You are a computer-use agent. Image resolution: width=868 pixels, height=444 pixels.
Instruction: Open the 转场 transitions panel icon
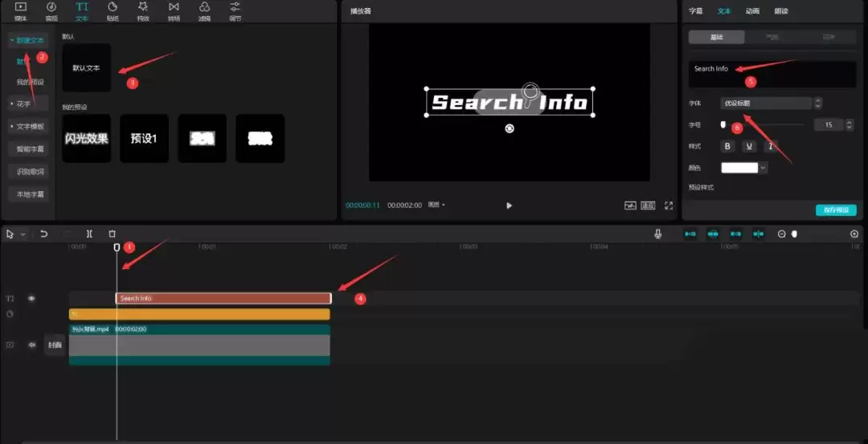click(x=174, y=10)
